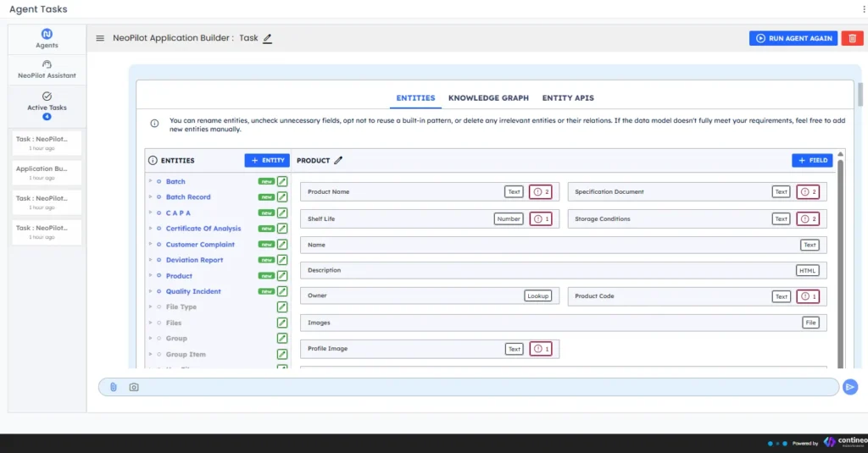Click the info icon beside the instructions
Viewport: 868px width, 453px height.
tap(154, 124)
